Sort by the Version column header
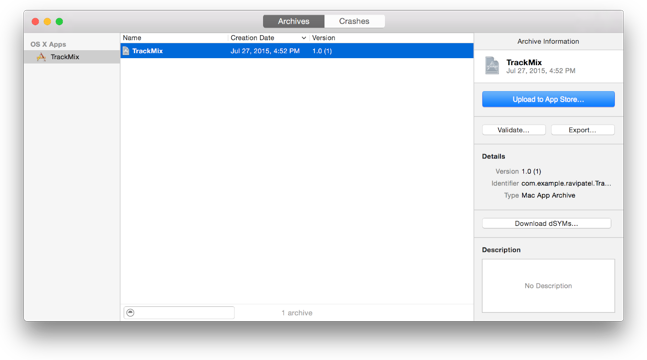This screenshot has width=647, height=360. (324, 38)
